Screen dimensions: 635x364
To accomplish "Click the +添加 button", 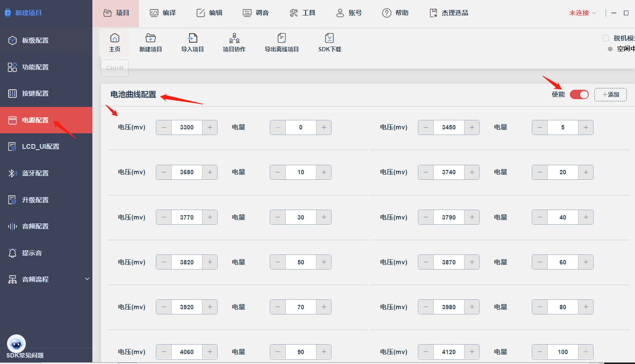I will (610, 94).
